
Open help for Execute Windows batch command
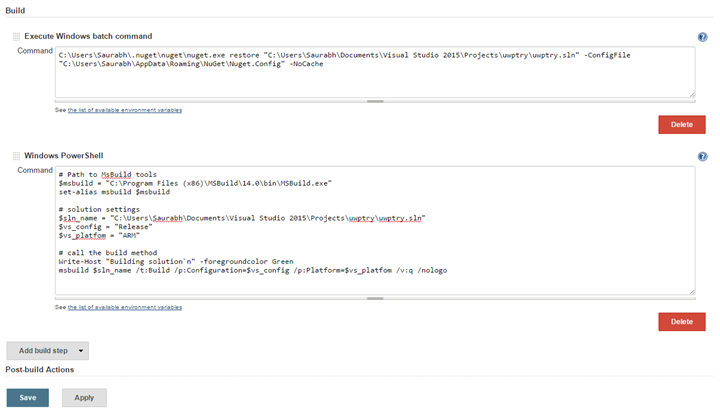click(x=702, y=37)
